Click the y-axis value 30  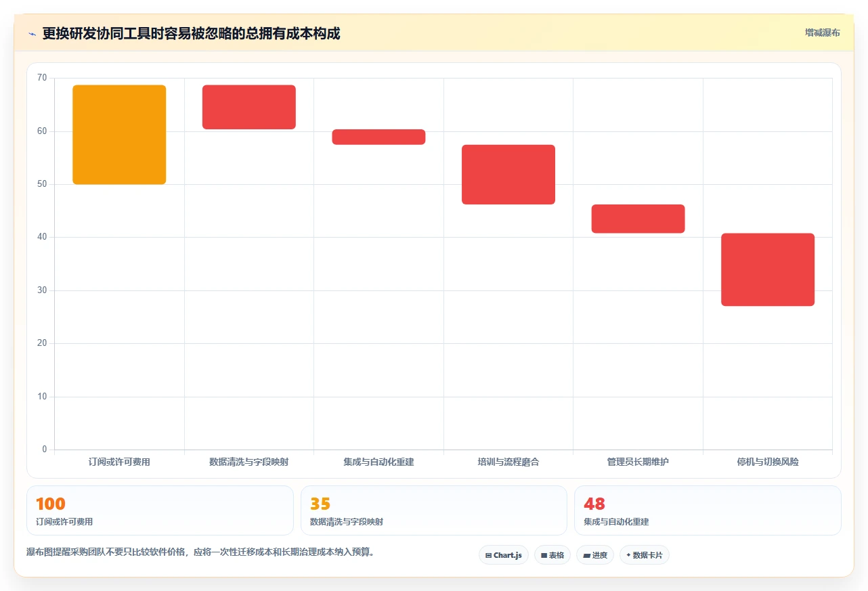click(x=42, y=290)
